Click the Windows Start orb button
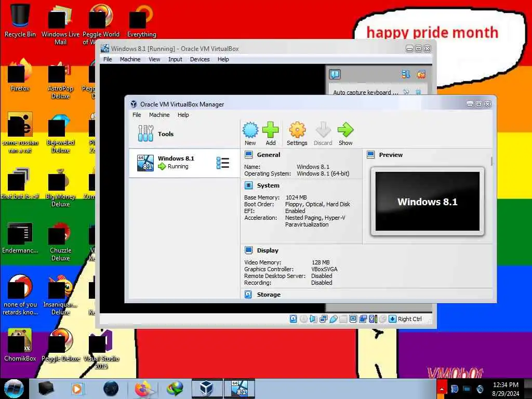This screenshot has width=532, height=399. coord(14,389)
